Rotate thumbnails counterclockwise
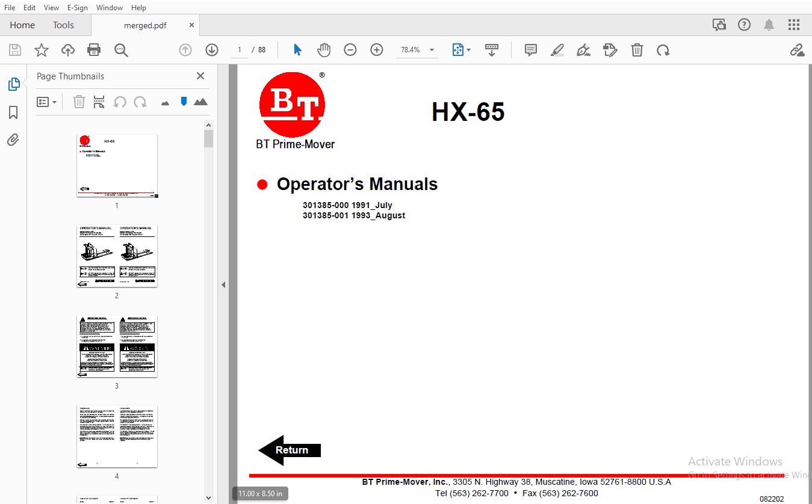812x504 pixels. 120,102
